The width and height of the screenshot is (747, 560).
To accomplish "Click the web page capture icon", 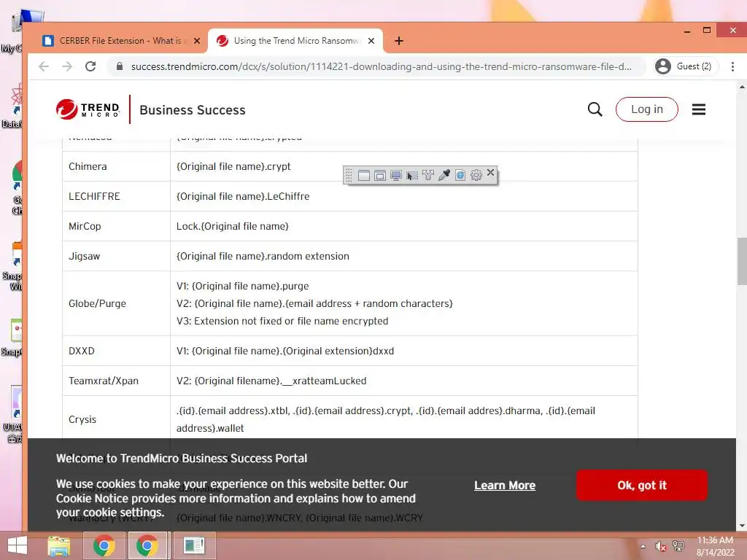I will point(460,176).
